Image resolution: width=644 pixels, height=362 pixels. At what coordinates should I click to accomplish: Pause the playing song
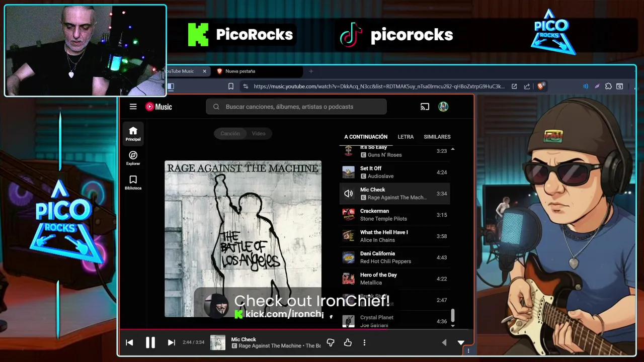(x=150, y=342)
